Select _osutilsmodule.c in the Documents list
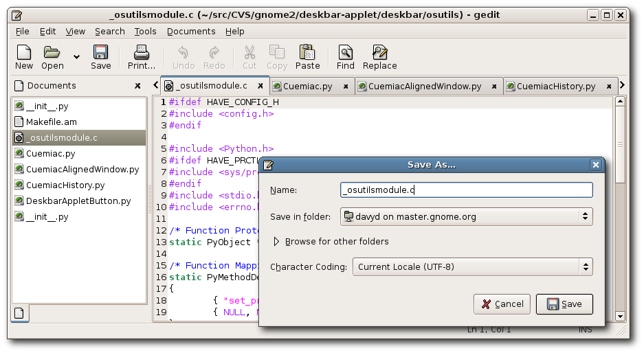 (79, 137)
